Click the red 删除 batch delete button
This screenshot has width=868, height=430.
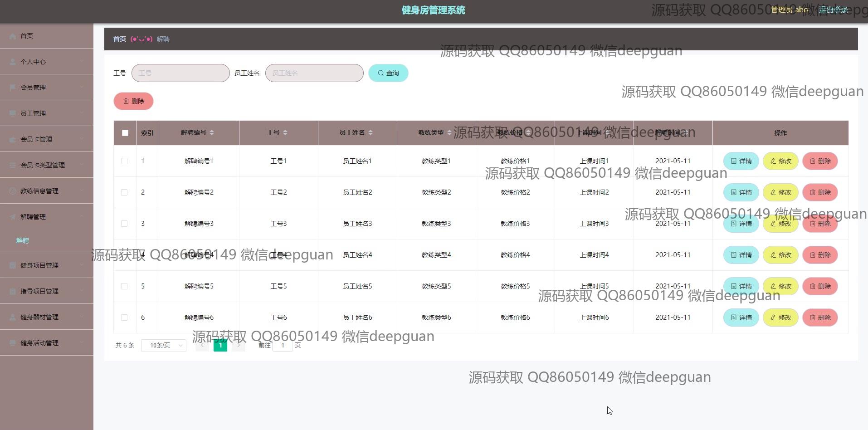pos(133,101)
